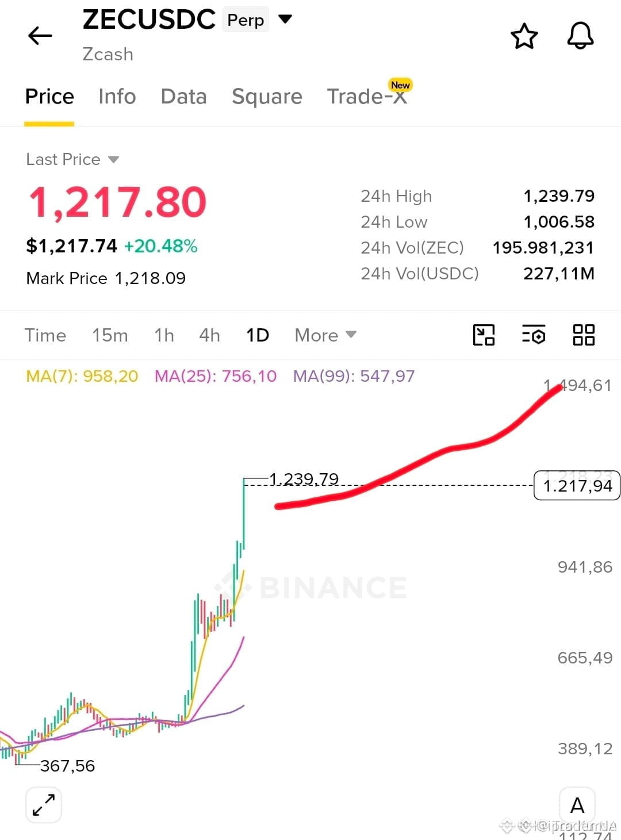This screenshot has width=621, height=840.
Task: Open the chart drawing tools icon
Action: [x=484, y=335]
